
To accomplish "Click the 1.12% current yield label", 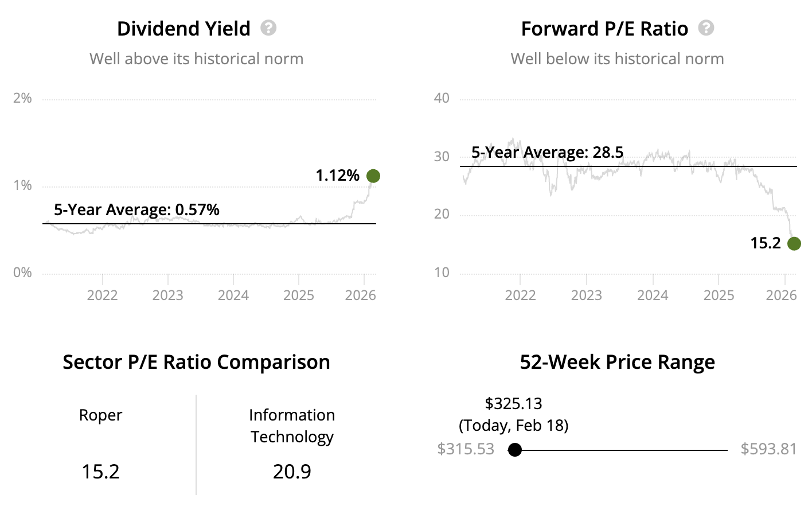I will (x=337, y=176).
